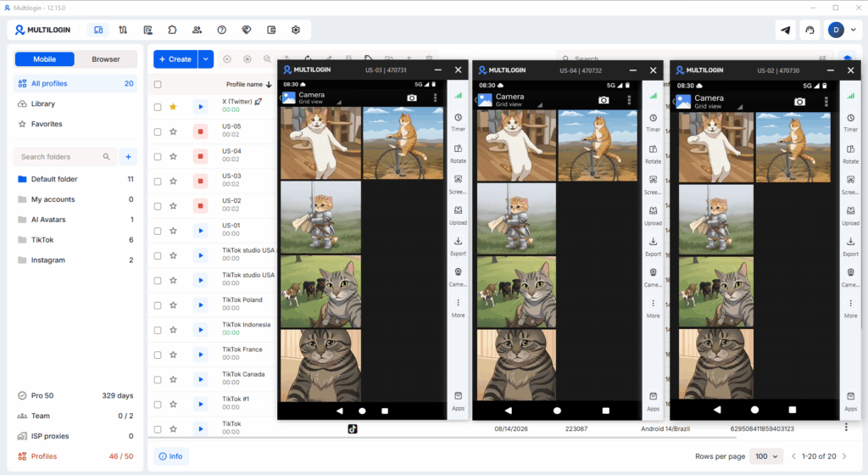
Task: Open bicycle cat thumbnail in US-02 window
Action: (793, 148)
